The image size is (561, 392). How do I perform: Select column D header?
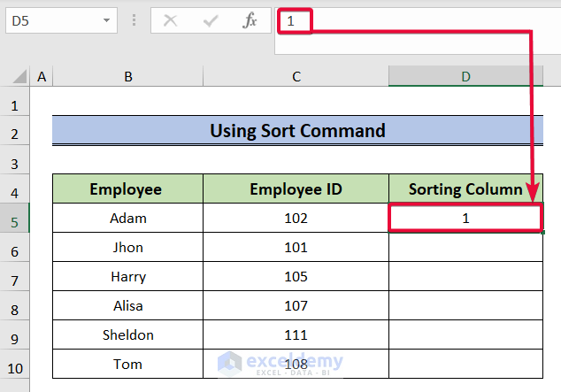pos(465,78)
